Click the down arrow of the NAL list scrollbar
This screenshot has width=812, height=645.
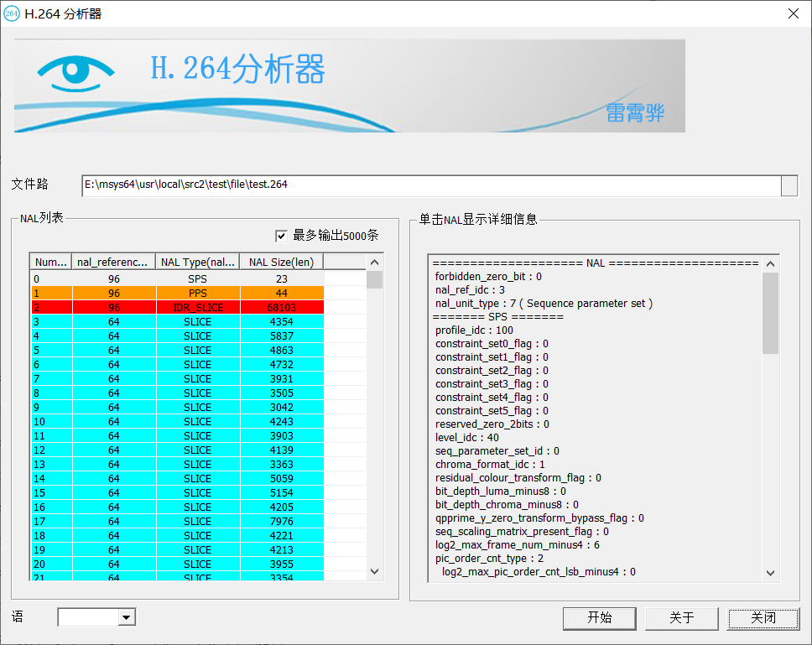(374, 570)
